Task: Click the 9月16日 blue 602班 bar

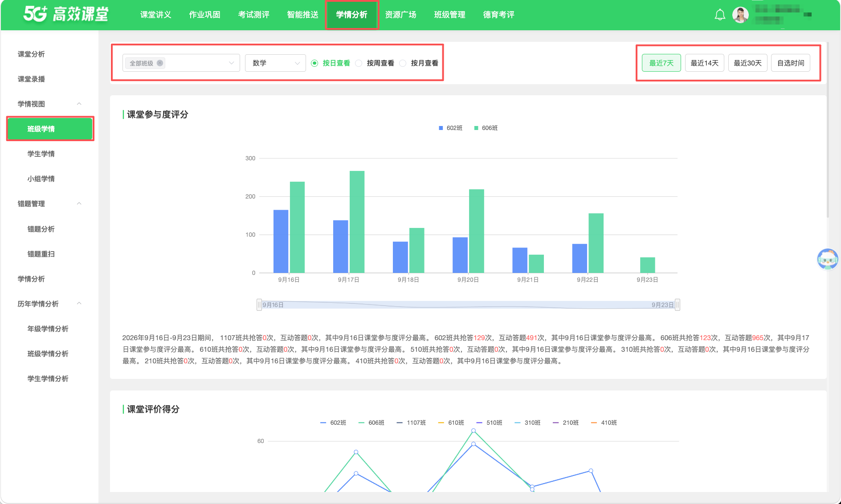Action: (281, 241)
